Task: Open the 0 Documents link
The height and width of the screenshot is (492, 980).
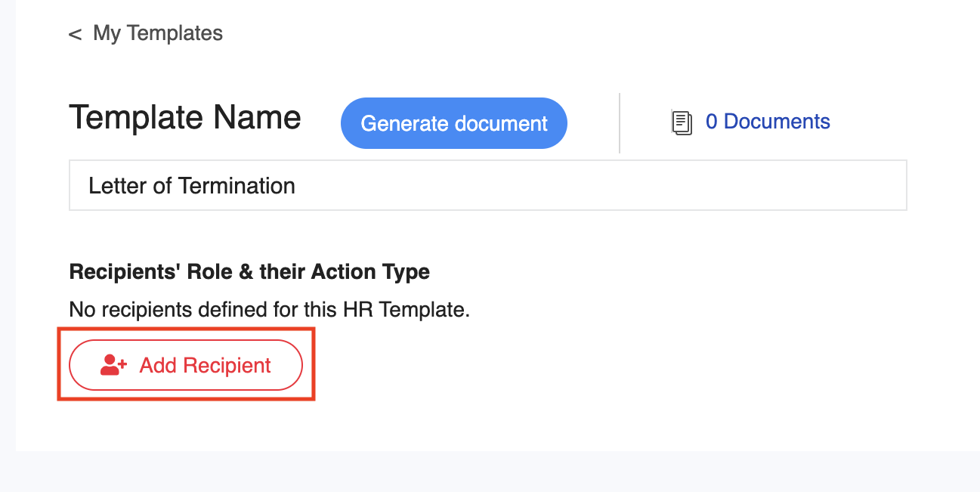Action: (x=768, y=122)
